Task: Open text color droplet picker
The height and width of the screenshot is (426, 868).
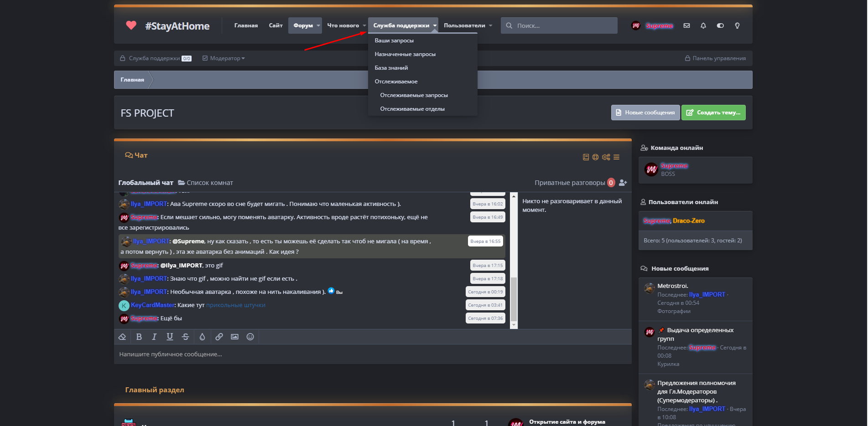Action: 202,337
